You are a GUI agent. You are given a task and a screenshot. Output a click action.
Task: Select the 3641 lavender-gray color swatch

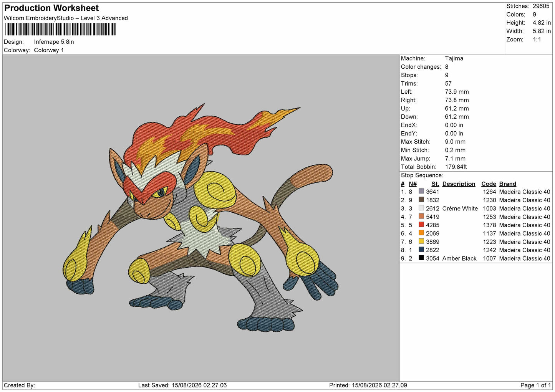click(421, 191)
